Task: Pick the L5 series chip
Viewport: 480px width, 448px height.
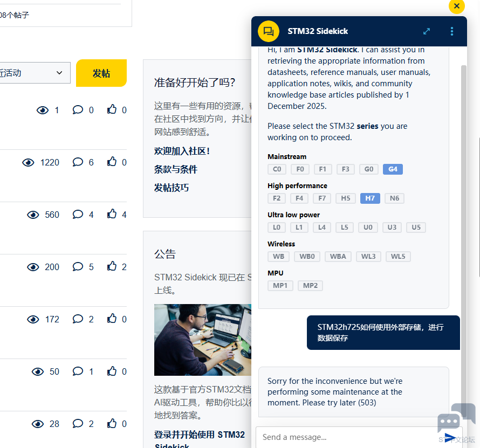Action: click(x=345, y=228)
